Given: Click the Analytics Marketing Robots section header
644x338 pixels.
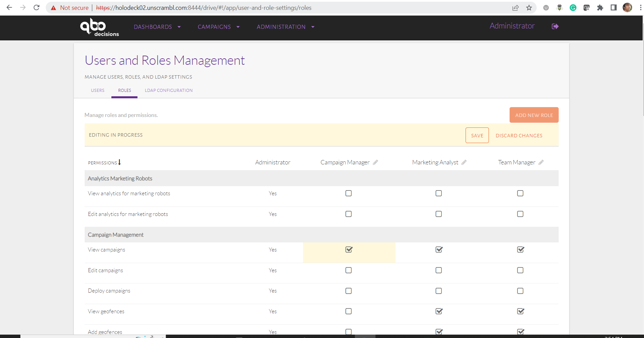Looking at the screenshot, I should point(321,178).
